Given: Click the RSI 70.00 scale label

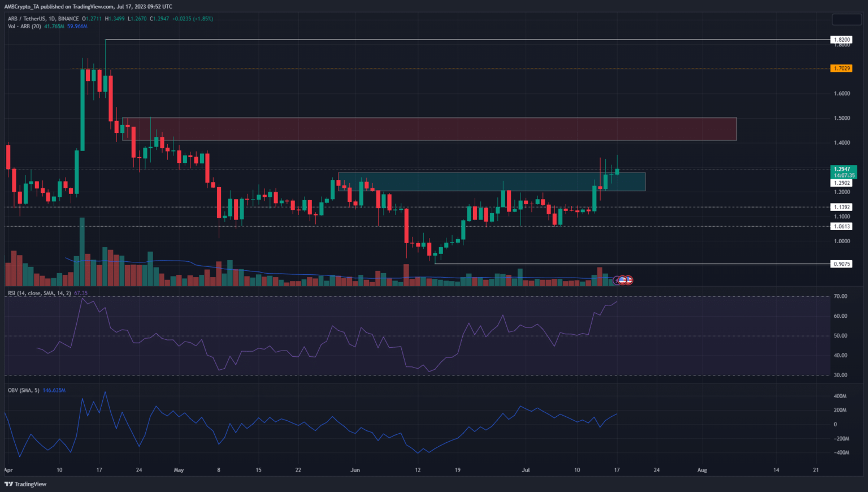Looking at the screenshot, I should point(840,296).
